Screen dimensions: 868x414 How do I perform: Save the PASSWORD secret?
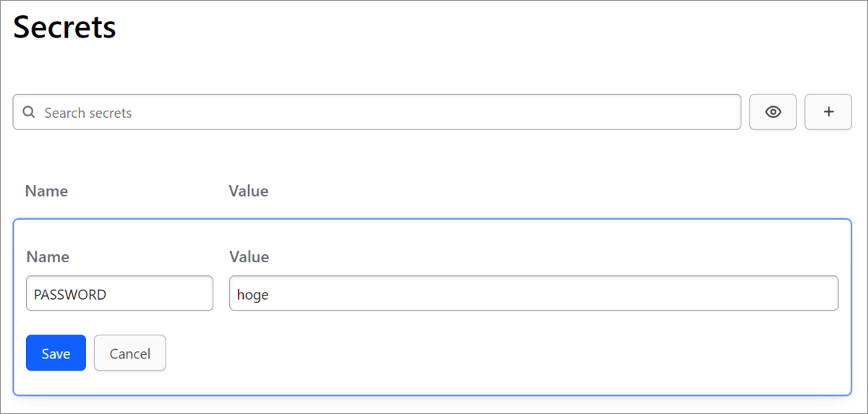pos(56,353)
